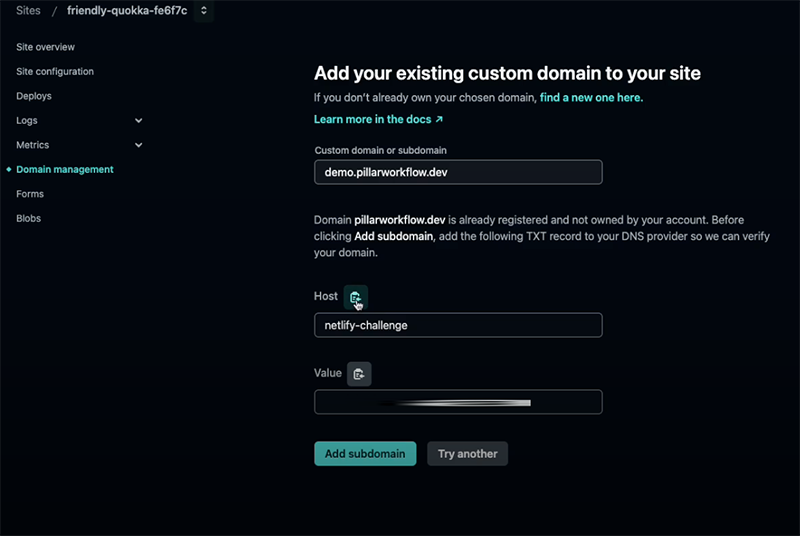Open the friendly-quokka-fe6f7c site breadcrumb
Viewport: 800px width, 536px height.
point(127,10)
